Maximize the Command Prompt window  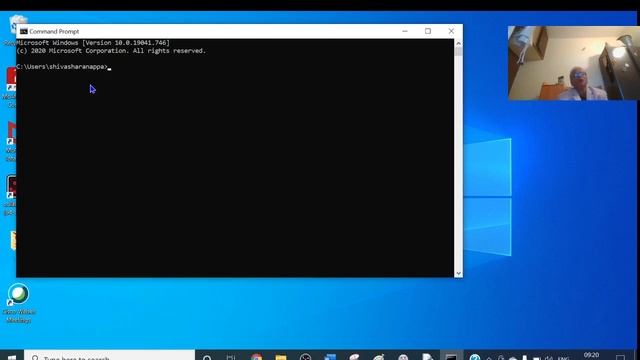[428, 31]
